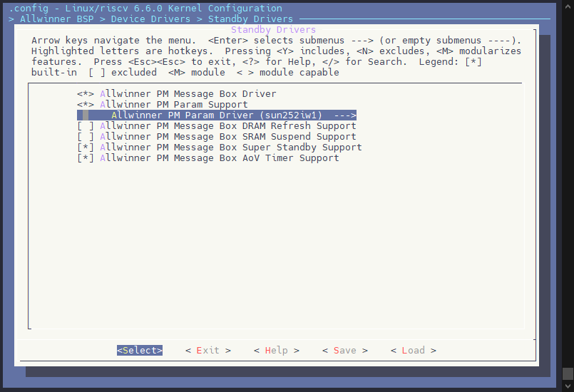Click the Kernel Configuration title line
The image size is (574, 392).
click(145, 9)
